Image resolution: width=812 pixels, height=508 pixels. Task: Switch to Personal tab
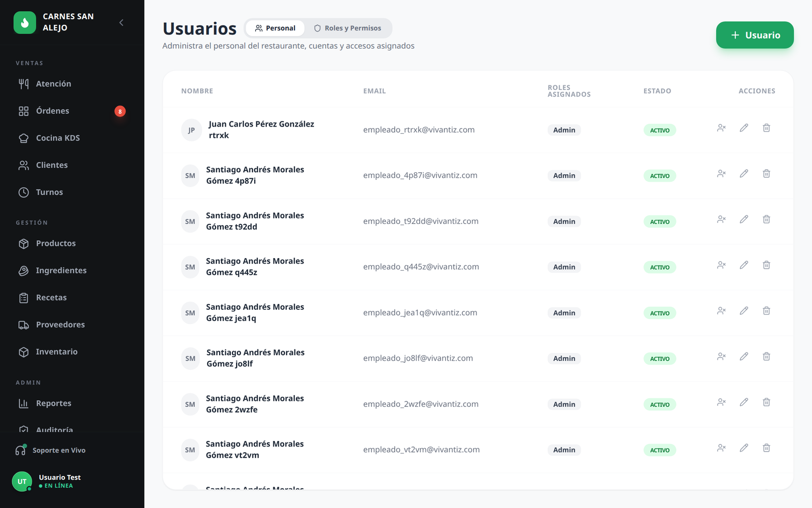[275, 28]
